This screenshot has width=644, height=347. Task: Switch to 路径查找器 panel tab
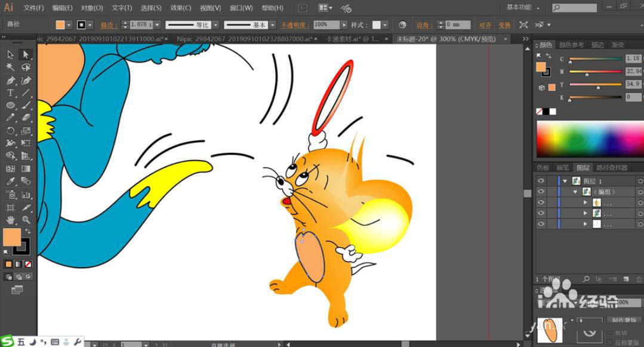click(612, 167)
